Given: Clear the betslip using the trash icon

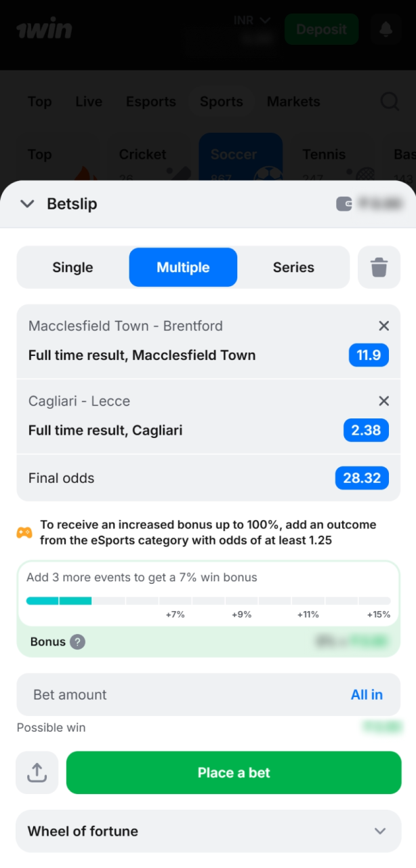Looking at the screenshot, I should pyautogui.click(x=379, y=267).
